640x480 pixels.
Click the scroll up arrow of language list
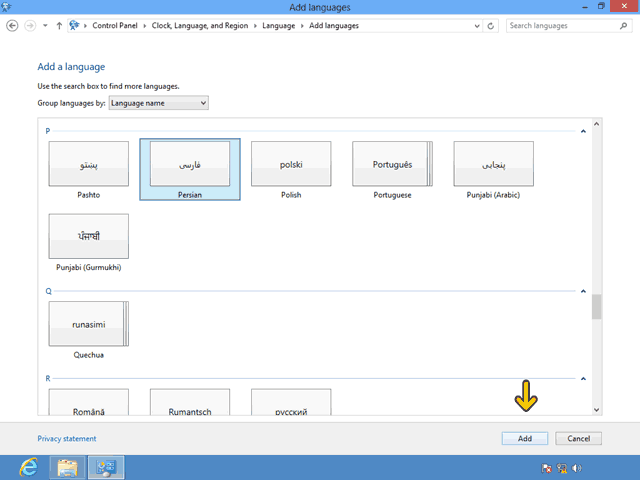[x=596, y=124]
